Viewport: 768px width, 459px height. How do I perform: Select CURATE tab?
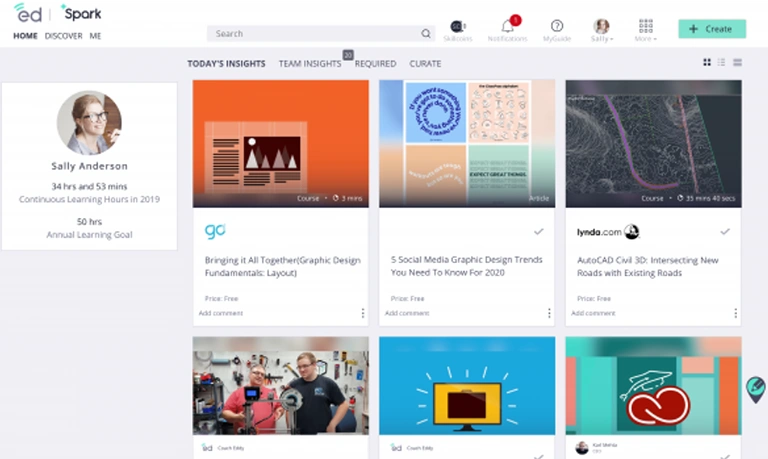pyautogui.click(x=425, y=64)
